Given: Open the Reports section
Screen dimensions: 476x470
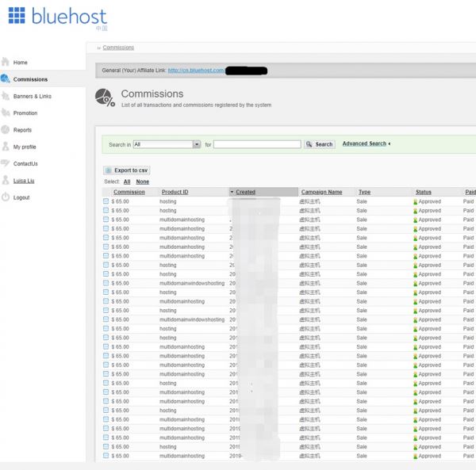Looking at the screenshot, I should [x=22, y=130].
